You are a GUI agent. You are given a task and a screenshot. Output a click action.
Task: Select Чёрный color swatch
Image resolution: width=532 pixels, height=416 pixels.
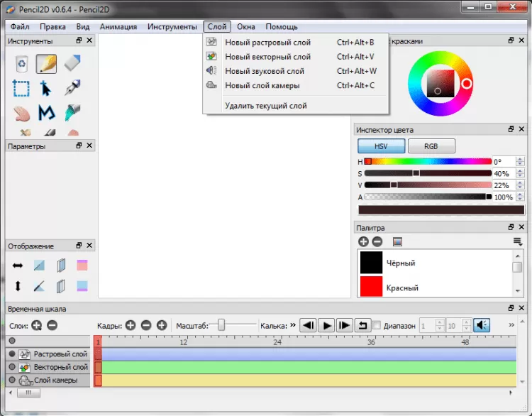[x=371, y=263]
